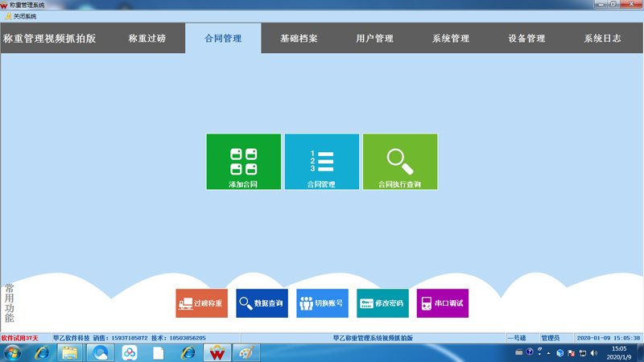Viewport: 644px width, 362px height.
Task: Open 合同执行查询 magnifier tile
Action: (x=399, y=162)
